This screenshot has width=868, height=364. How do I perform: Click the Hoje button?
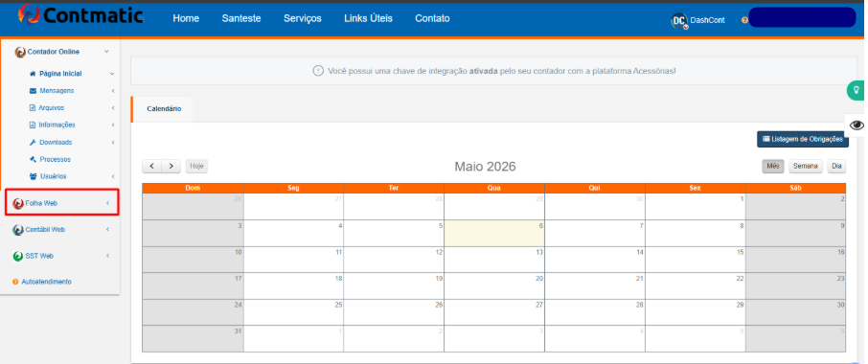(196, 166)
